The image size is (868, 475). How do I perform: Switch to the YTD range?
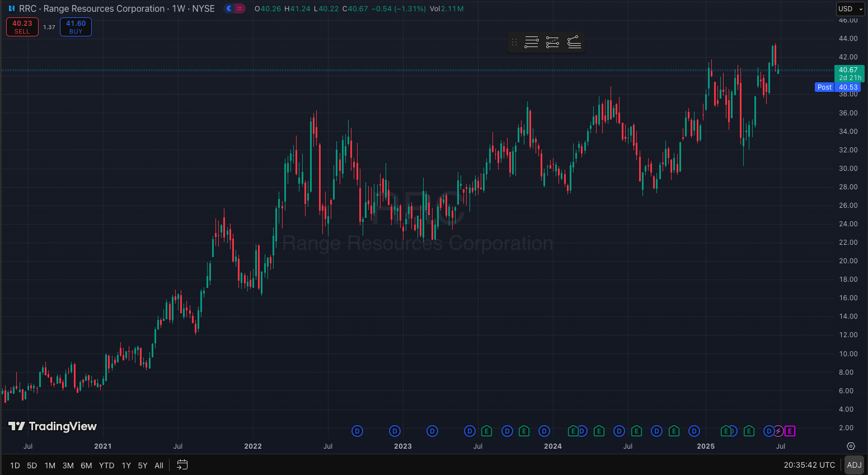(106, 465)
